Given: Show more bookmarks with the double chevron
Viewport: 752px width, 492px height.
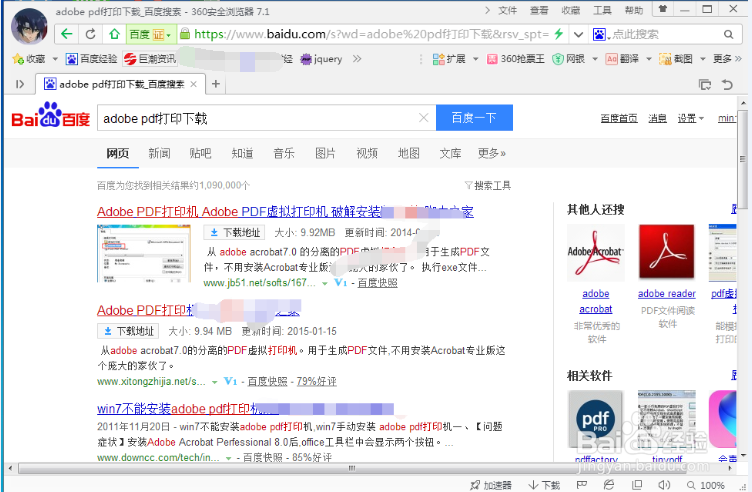Looking at the screenshot, I should (x=357, y=59).
